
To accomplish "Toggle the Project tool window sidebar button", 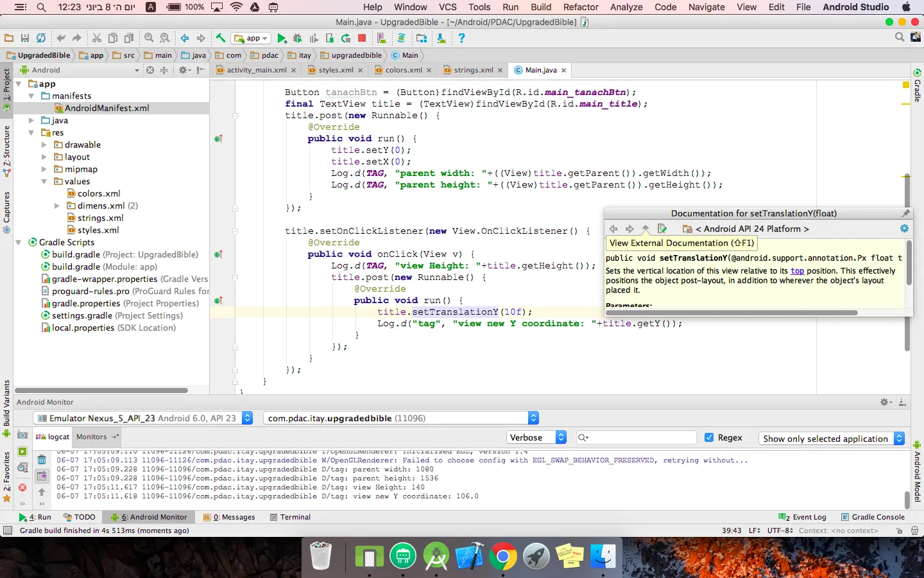I will tap(6, 86).
